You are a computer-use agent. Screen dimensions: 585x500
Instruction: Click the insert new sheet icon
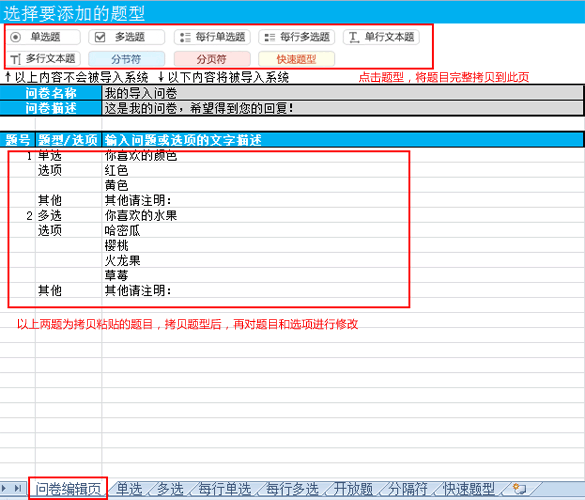pyautogui.click(x=519, y=488)
